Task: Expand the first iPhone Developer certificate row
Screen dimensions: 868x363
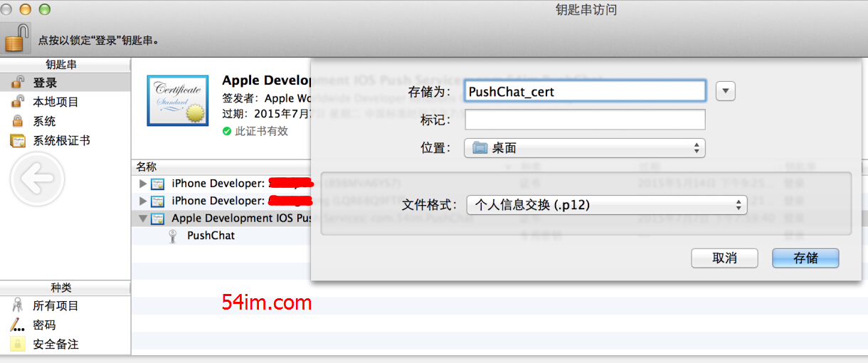Action: (x=143, y=184)
